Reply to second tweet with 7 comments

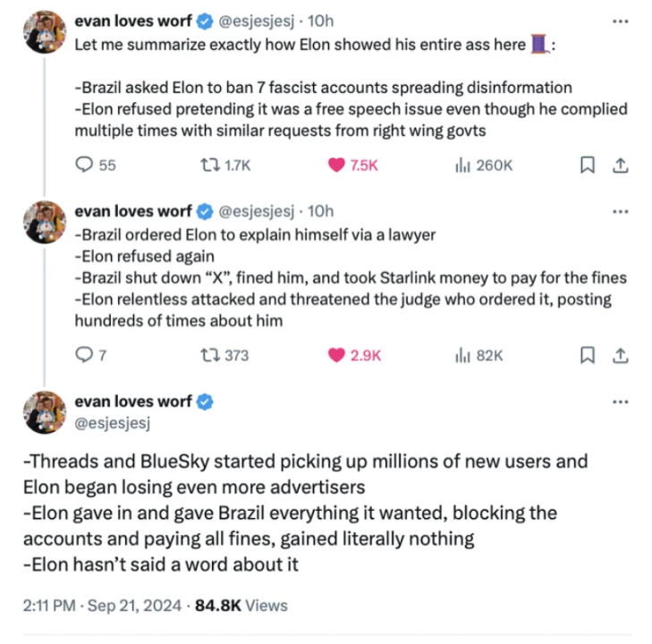coord(84,355)
